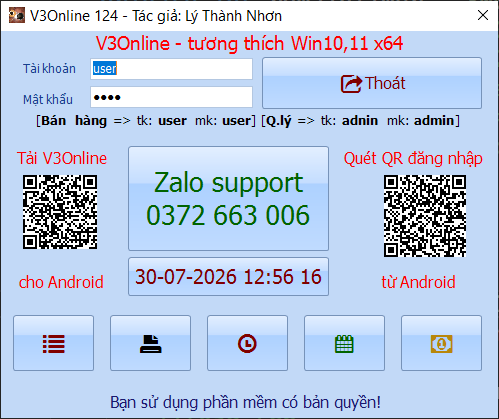The image size is (499, 419).
Task: Click the Thoát exit button
Action: coord(372,83)
